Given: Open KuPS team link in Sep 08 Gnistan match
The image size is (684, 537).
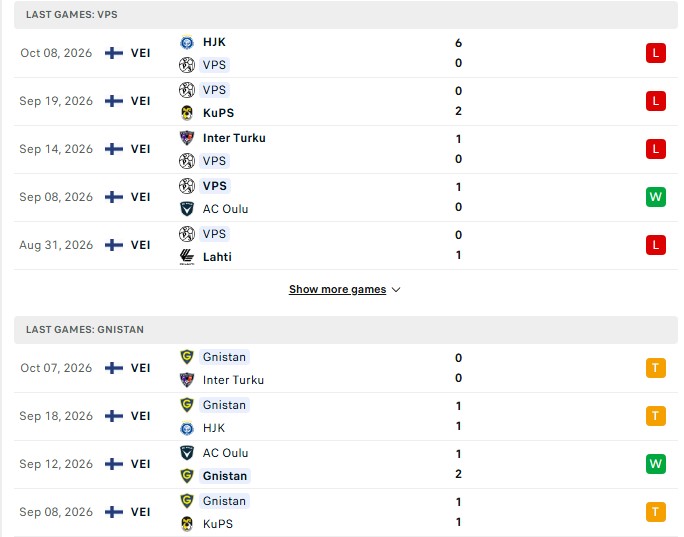Looking at the screenshot, I should (x=218, y=524).
